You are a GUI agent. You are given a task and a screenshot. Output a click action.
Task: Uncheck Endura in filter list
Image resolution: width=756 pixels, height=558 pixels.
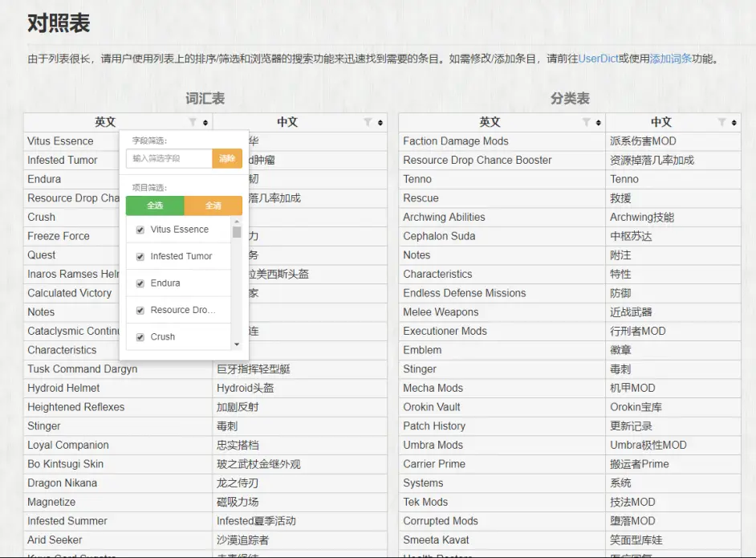pyautogui.click(x=140, y=283)
